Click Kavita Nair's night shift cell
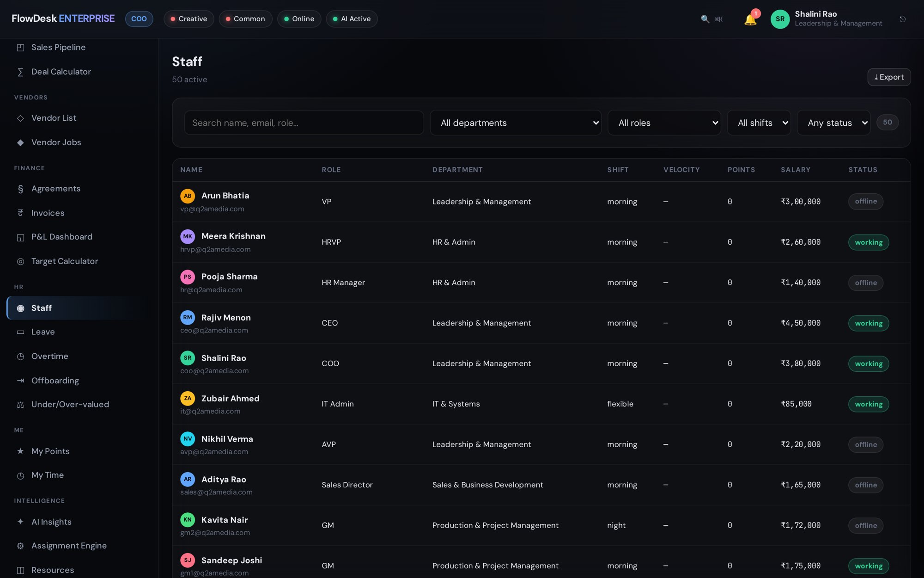Viewport: 924px width, 578px height. pos(616,525)
